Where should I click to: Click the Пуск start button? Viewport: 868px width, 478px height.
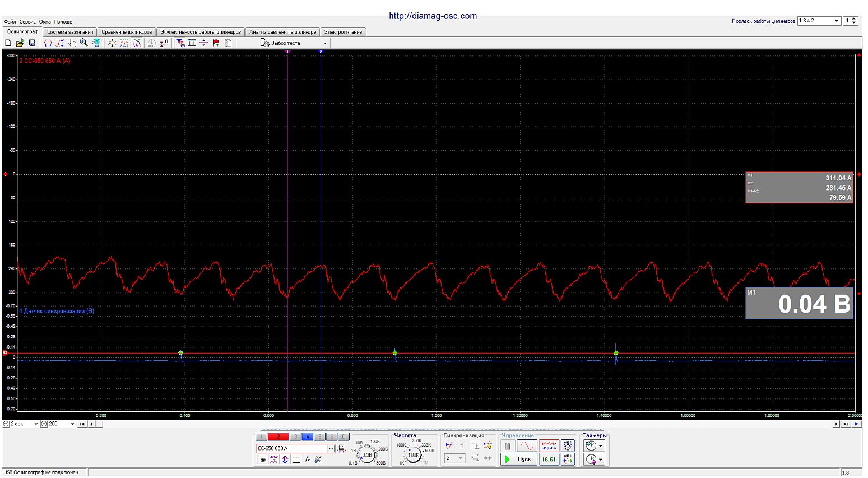tap(518, 460)
